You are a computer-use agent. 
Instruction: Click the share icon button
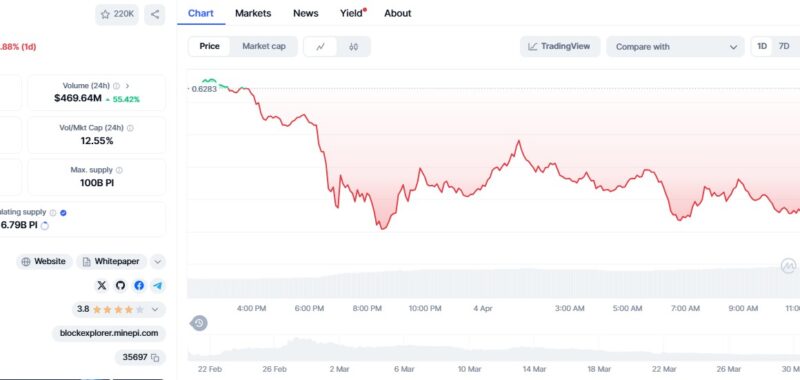(155, 14)
